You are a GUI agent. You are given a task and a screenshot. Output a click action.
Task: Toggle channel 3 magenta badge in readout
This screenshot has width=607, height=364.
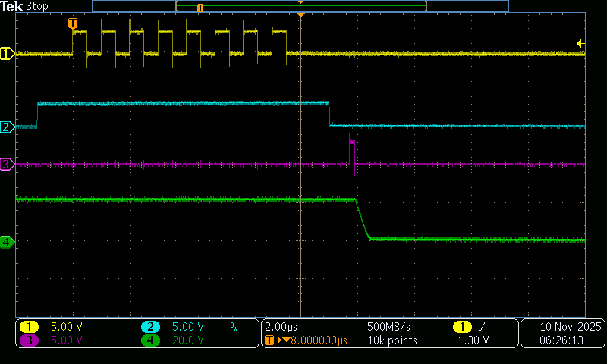pos(30,340)
